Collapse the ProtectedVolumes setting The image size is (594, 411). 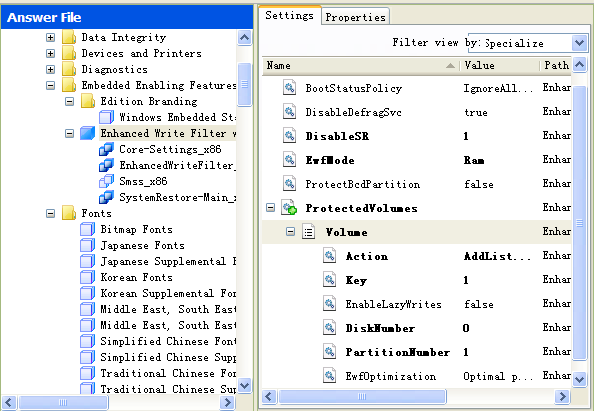pos(270,208)
